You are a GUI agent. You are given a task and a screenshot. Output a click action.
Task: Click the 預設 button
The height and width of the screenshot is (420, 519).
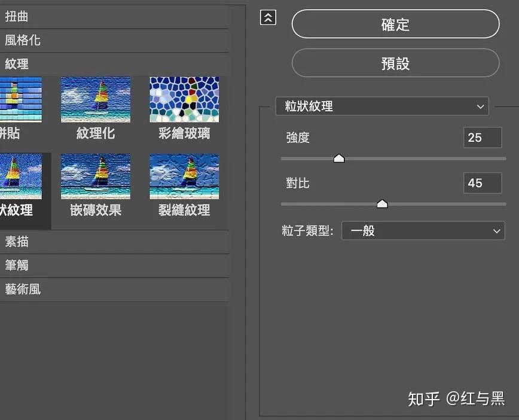(x=396, y=63)
